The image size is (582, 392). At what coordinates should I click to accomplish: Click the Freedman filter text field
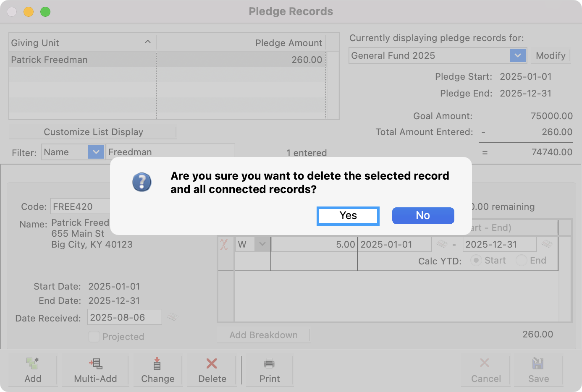[168, 152]
